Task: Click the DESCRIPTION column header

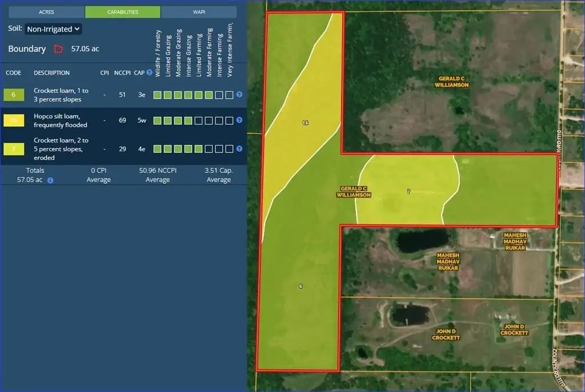Action: coord(51,73)
